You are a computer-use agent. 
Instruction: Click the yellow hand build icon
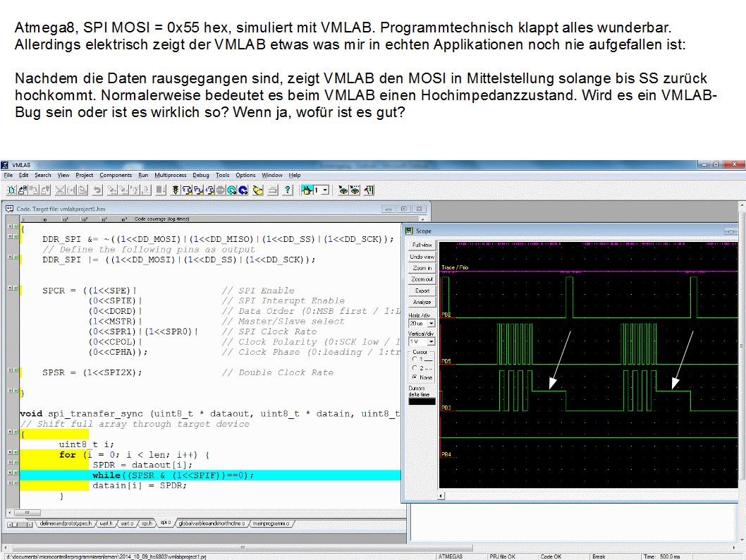pos(258,190)
